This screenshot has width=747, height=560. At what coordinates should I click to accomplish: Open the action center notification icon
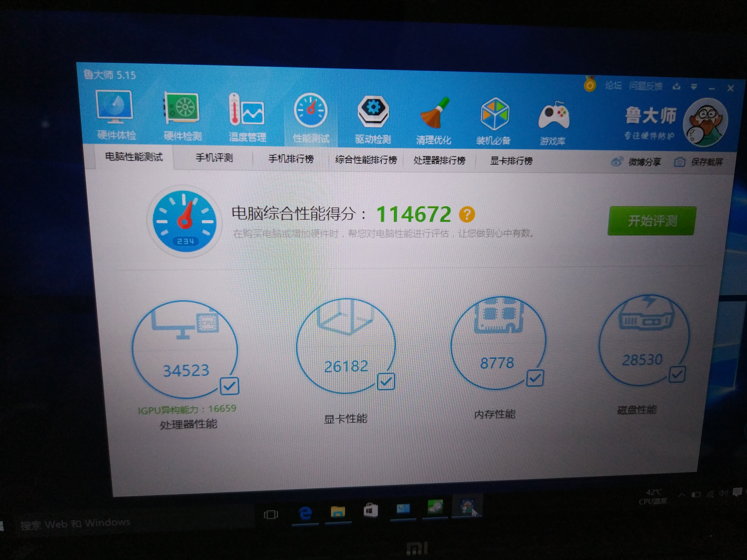click(x=737, y=492)
